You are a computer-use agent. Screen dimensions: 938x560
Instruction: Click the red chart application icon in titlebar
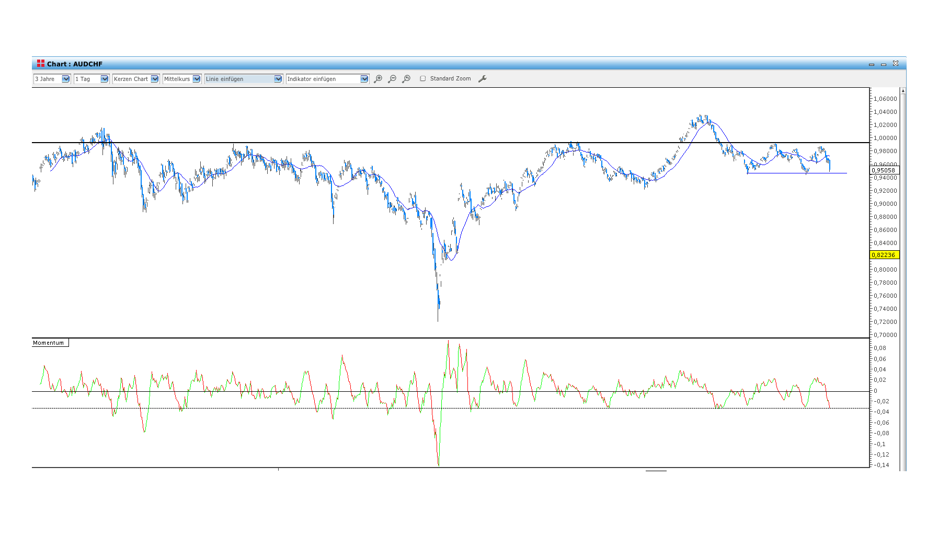coord(41,63)
